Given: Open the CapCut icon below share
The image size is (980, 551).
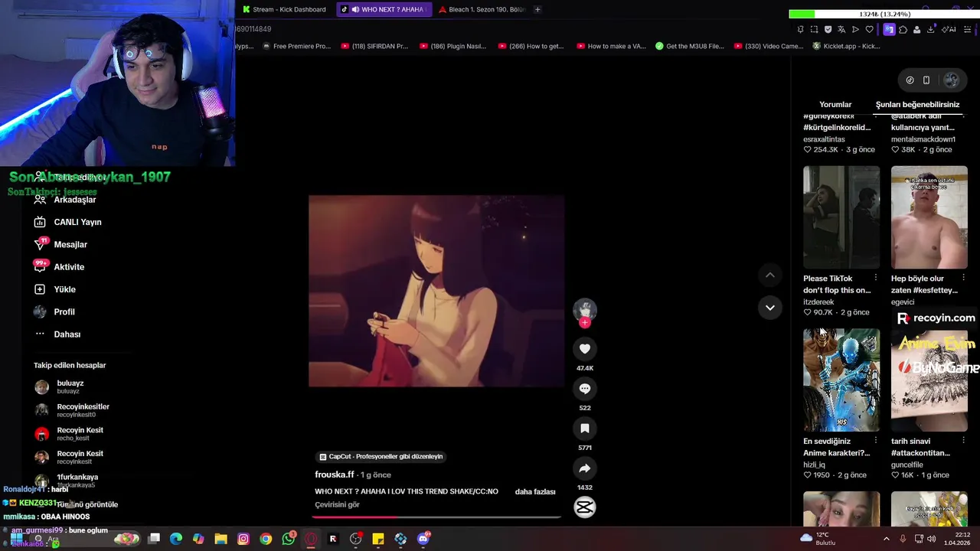Looking at the screenshot, I should pyautogui.click(x=585, y=507).
